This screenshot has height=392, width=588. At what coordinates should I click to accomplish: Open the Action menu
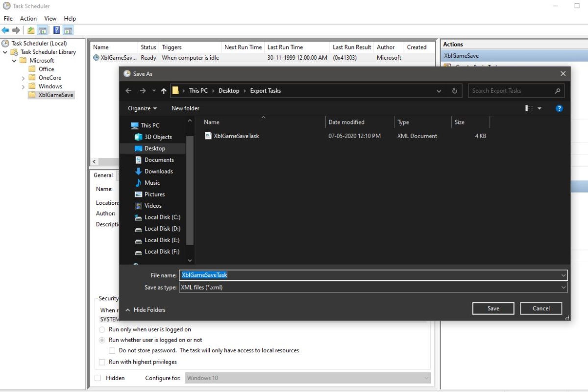[x=28, y=18]
